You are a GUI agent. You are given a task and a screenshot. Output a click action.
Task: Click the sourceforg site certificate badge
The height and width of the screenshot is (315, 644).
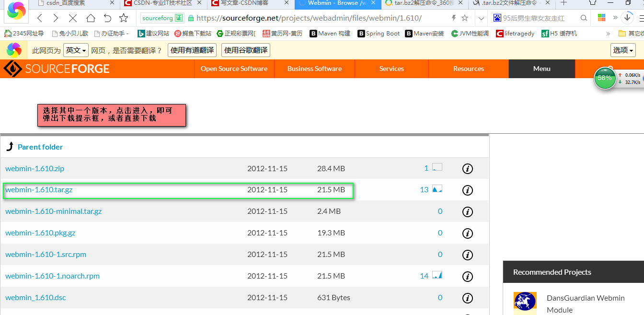162,18
